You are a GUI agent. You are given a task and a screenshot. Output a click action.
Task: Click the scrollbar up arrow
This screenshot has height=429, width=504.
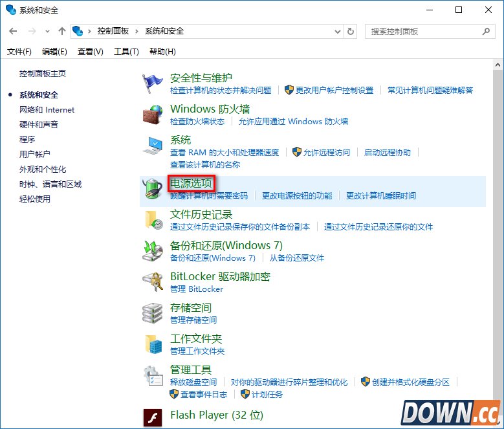click(x=498, y=65)
